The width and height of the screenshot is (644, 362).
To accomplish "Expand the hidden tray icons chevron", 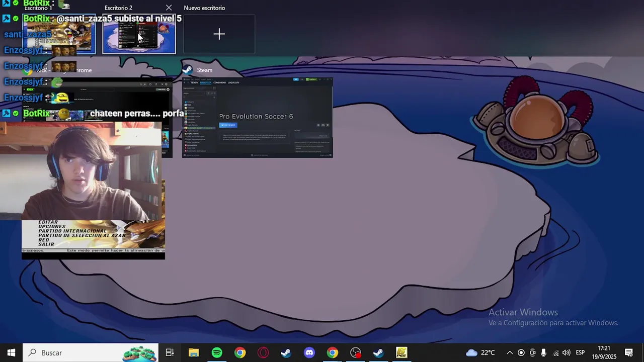I will coord(509,352).
